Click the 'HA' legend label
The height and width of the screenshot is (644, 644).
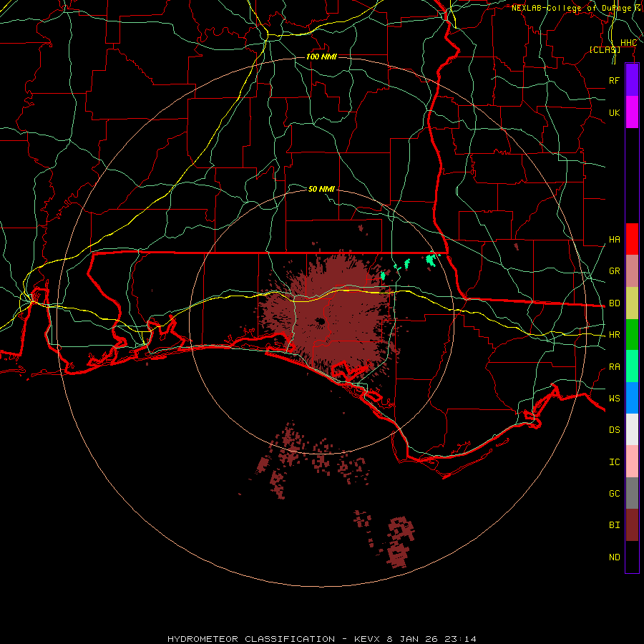614,240
